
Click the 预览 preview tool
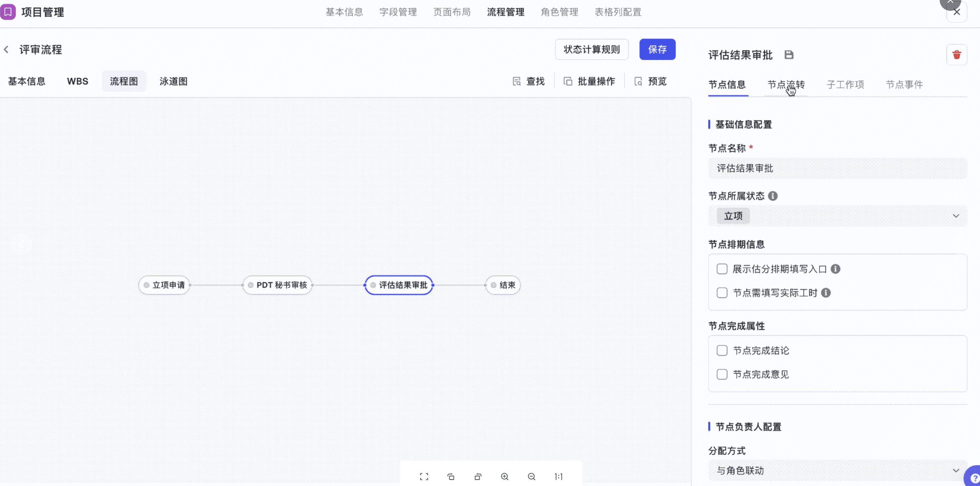pyautogui.click(x=650, y=81)
